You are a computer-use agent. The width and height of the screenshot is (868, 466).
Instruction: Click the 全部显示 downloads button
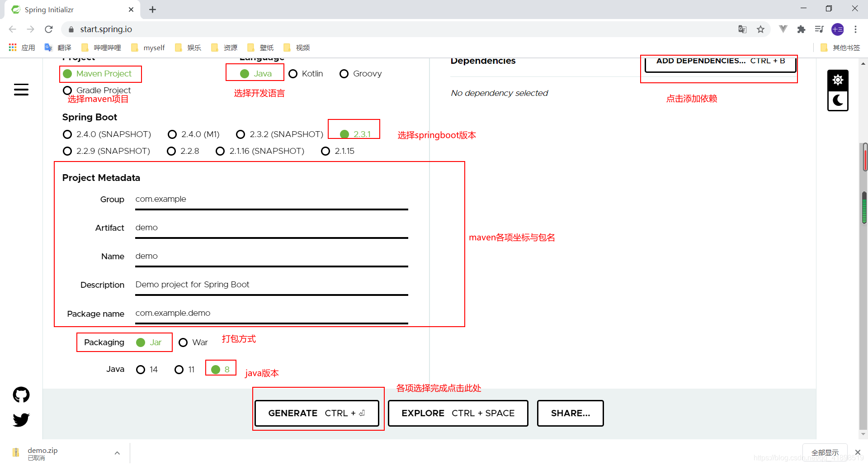pos(825,453)
